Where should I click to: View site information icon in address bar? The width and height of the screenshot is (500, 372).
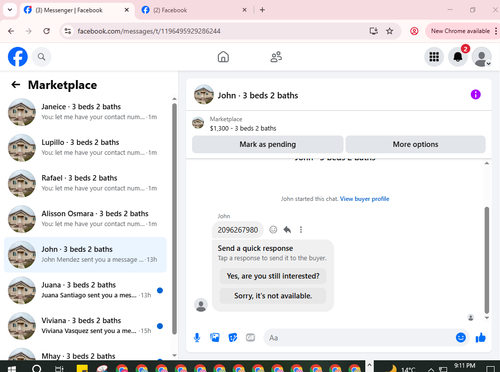pos(68,31)
